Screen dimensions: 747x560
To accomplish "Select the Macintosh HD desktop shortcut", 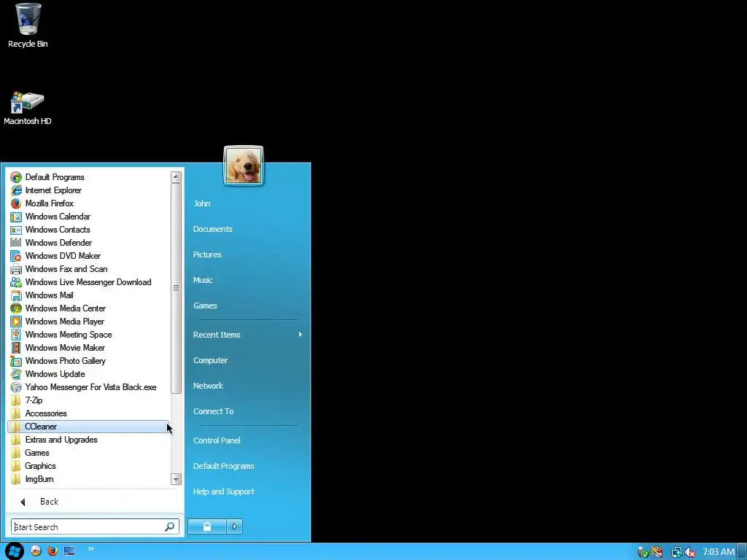I will tap(27, 109).
